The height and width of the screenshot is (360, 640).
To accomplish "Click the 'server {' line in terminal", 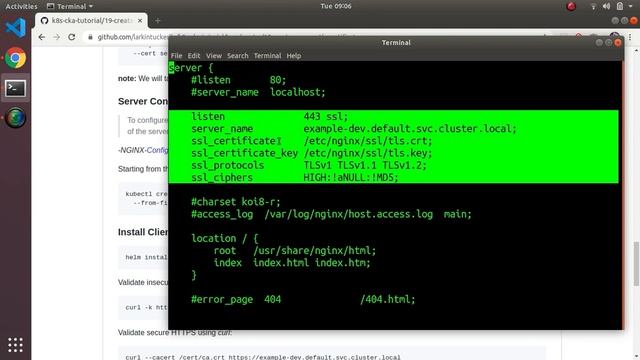I will point(191,68).
